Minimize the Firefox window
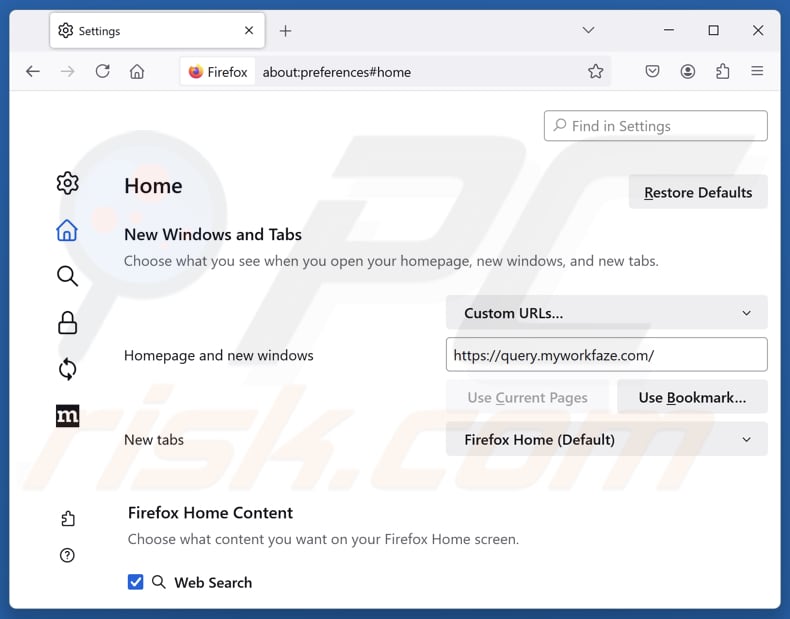The image size is (790, 619). pos(669,31)
